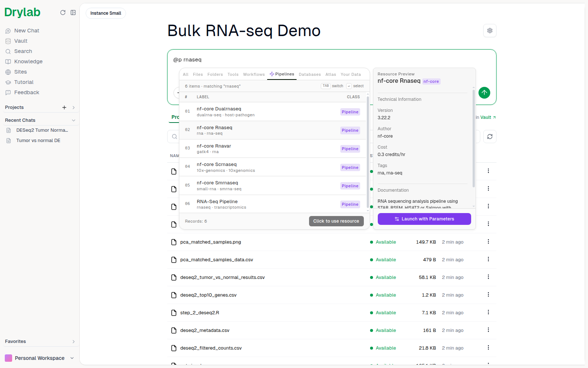The width and height of the screenshot is (588, 368).
Task: Open options menu for deseq2_filtered_counts.csv
Action: (488, 348)
